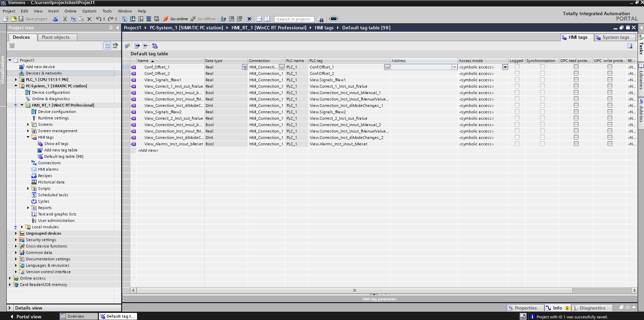The height and width of the screenshot is (320, 644).
Task: Toggle OPC read protection for View_Correct_2_Inst_out_fValue
Action: [x=576, y=118]
